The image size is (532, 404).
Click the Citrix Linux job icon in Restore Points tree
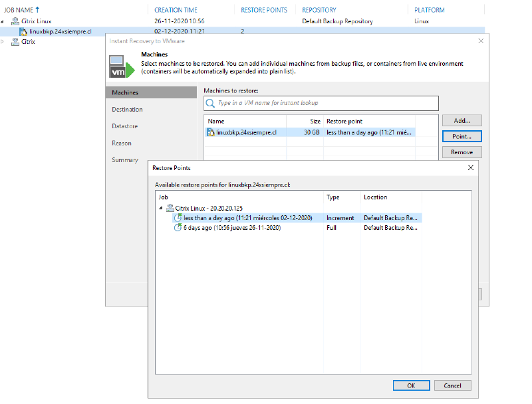pos(170,208)
